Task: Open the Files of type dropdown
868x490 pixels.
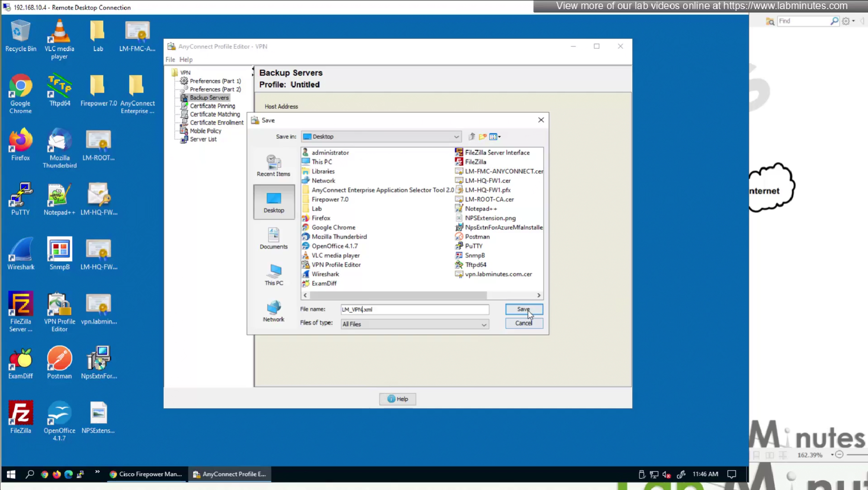Action: 483,324
